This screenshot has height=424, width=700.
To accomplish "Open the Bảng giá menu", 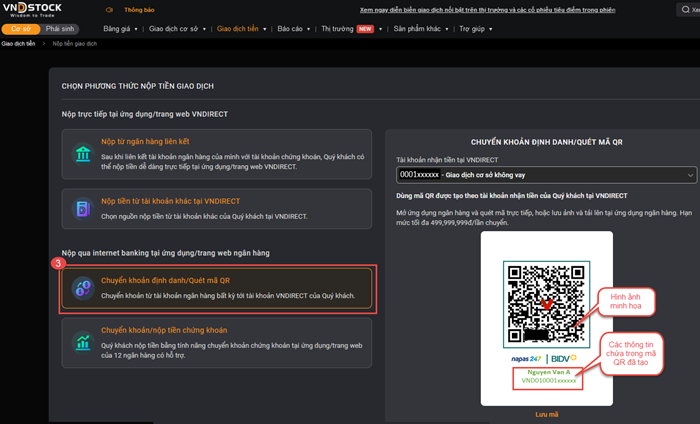I will point(117,29).
